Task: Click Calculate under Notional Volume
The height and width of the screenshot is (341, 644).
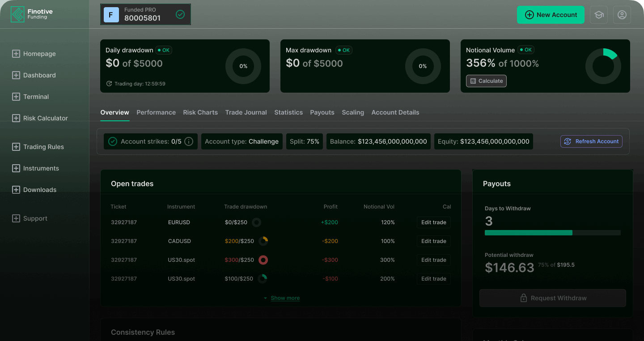Action: pos(486,81)
